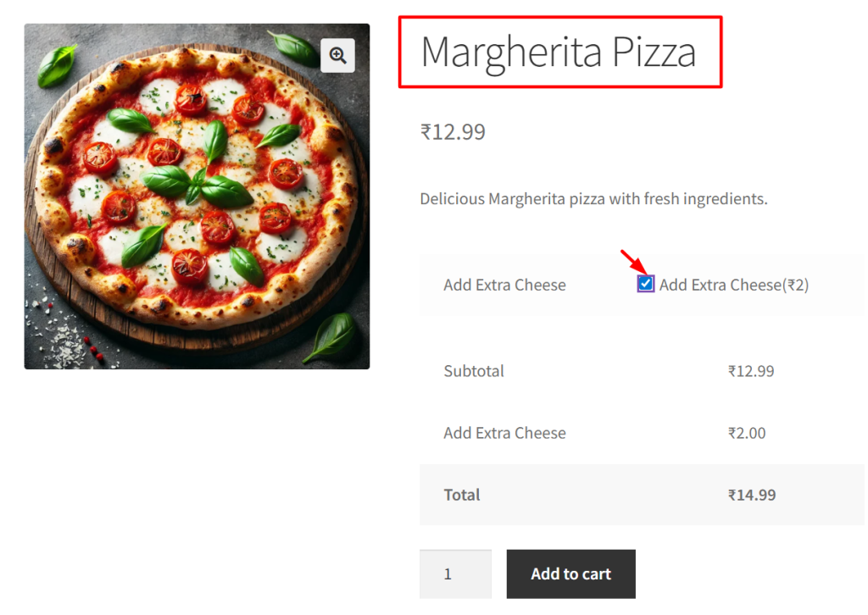This screenshot has height=615, width=868.
Task: Click the ₹14.99 total amount
Action: pos(752,495)
